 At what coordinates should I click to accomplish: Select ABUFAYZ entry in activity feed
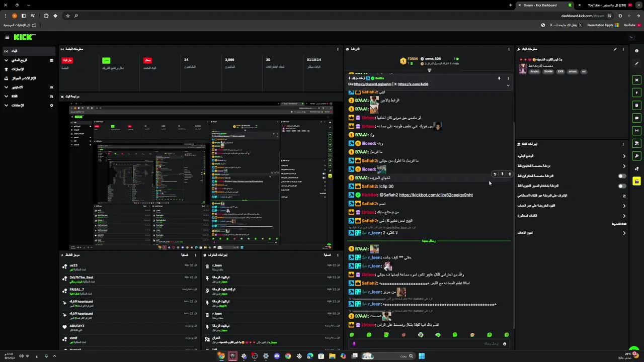[x=130, y=328]
